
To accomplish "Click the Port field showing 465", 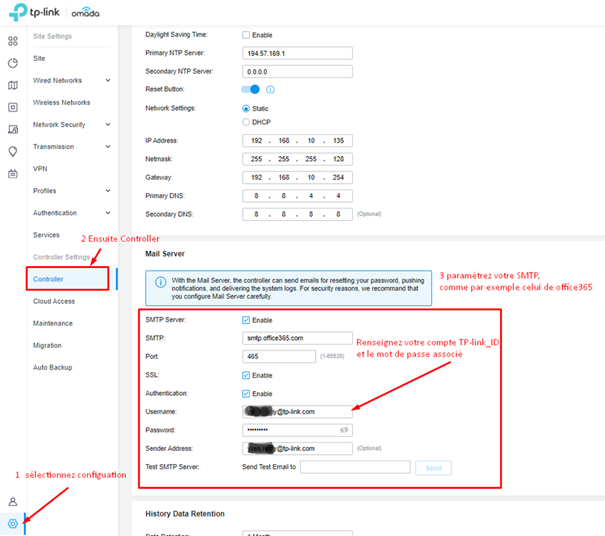I will coord(279,357).
